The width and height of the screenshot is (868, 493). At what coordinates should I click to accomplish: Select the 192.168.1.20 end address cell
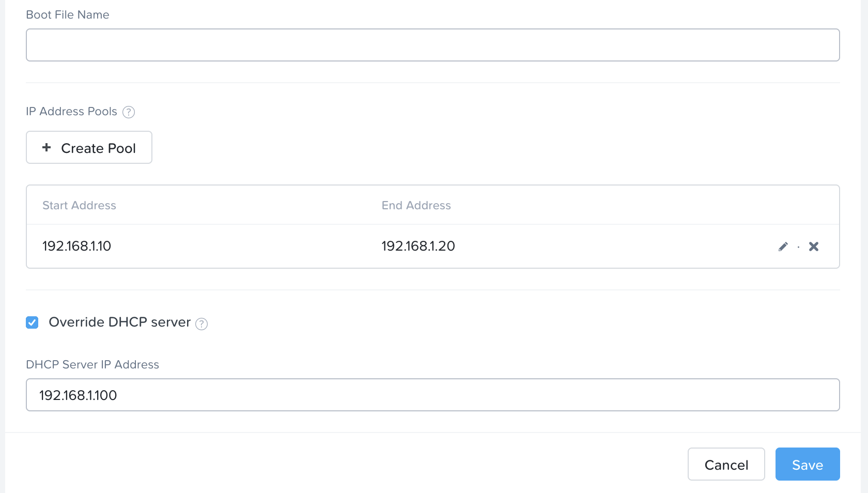tap(418, 246)
